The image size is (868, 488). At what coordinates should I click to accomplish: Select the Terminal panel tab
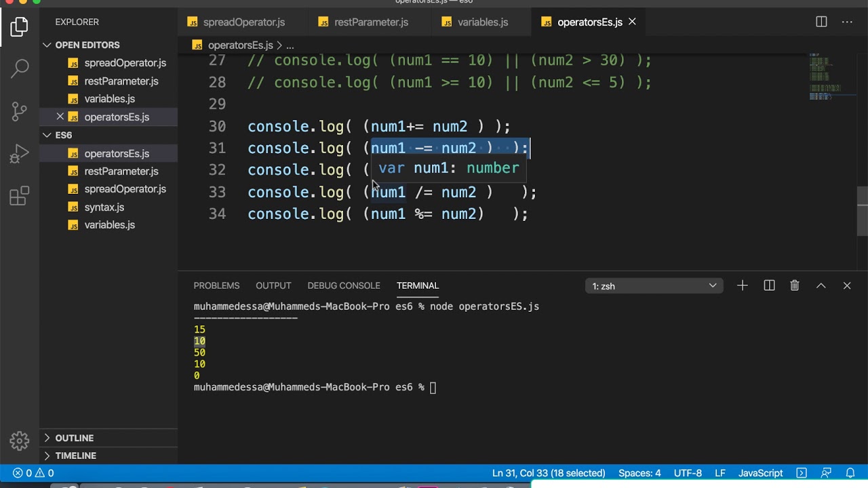point(418,285)
